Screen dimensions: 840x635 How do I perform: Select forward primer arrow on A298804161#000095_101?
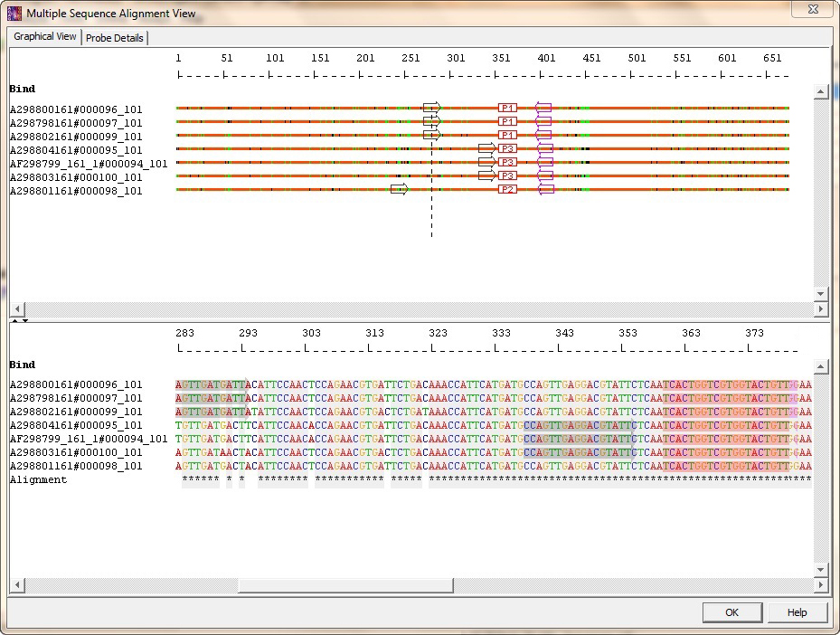487,148
